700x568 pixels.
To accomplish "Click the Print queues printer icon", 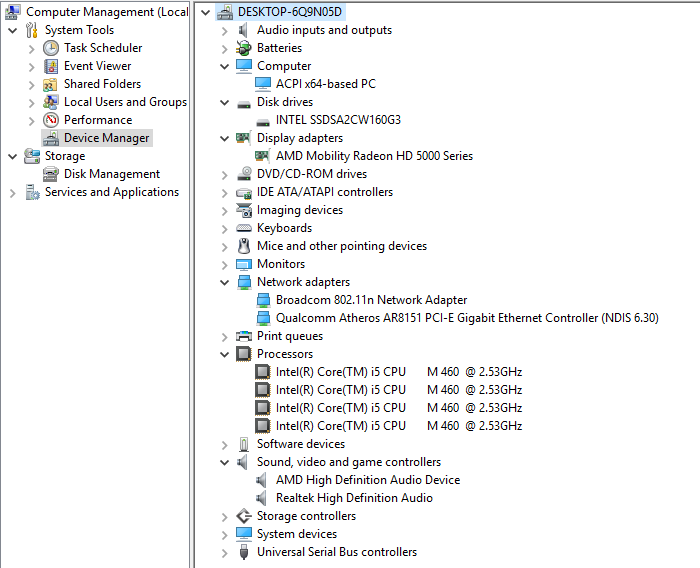I will (244, 336).
